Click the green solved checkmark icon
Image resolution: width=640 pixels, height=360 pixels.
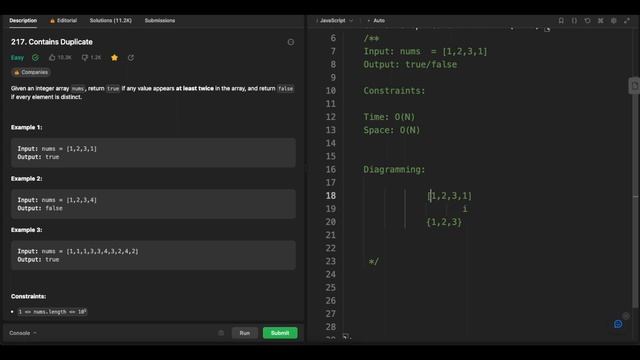pos(36,58)
